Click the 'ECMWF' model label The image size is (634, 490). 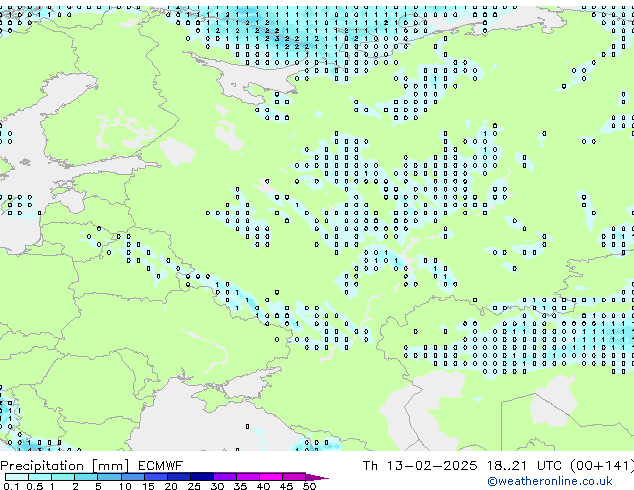click(x=161, y=466)
